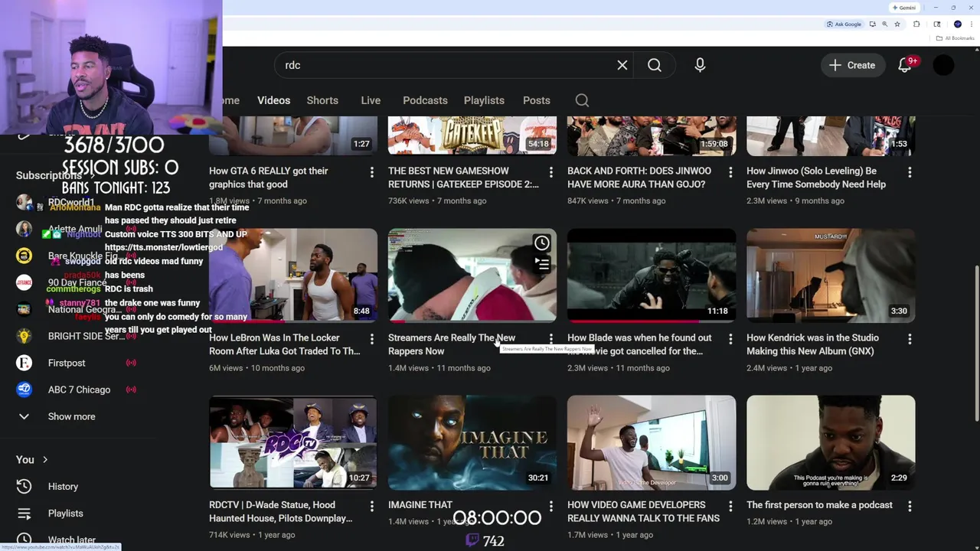The image size is (980, 551).
Task: Open options for LeBron locker room video
Action: pos(372,339)
